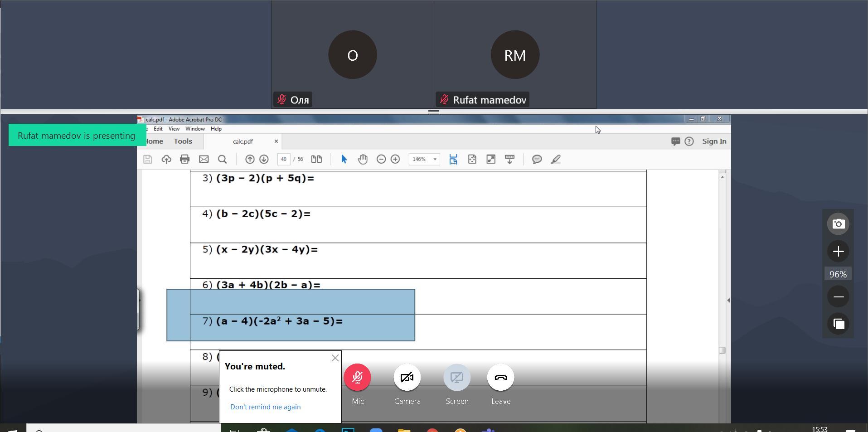Take a screenshot with camera icon
The image size is (868, 432).
[x=838, y=224]
